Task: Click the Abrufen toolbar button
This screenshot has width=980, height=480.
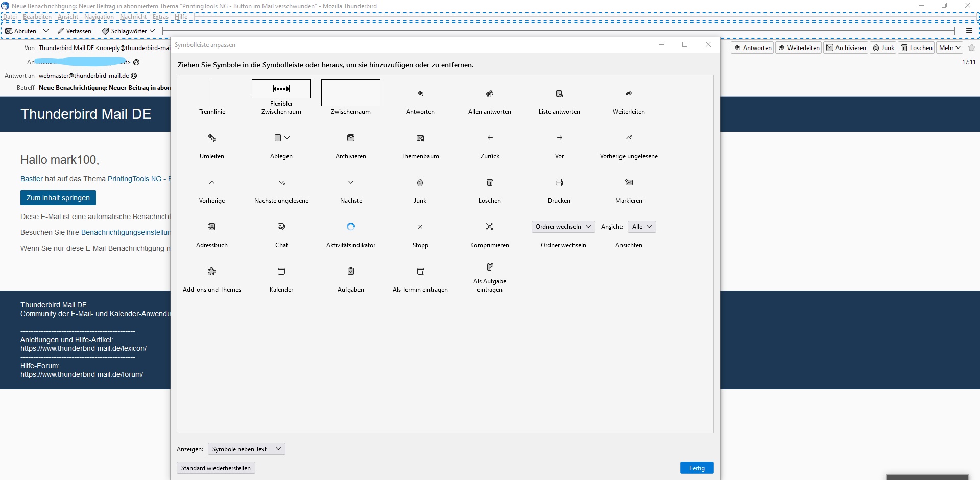Action: pos(21,31)
